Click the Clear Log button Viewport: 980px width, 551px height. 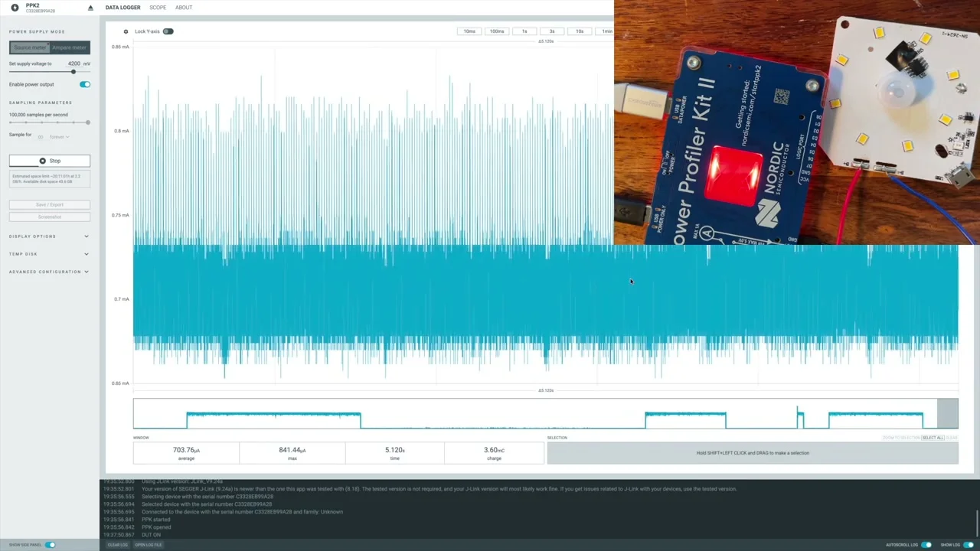(x=117, y=545)
